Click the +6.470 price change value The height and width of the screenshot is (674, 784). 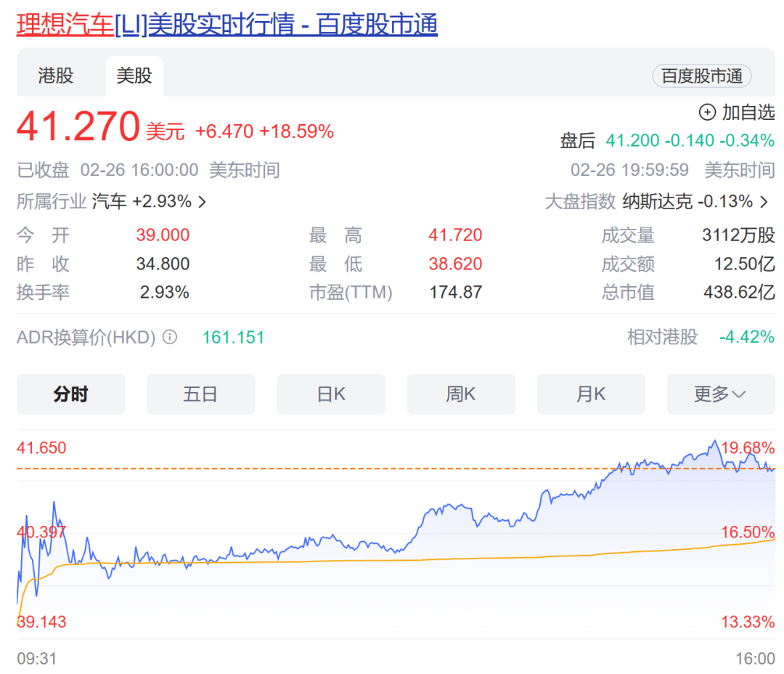224,131
